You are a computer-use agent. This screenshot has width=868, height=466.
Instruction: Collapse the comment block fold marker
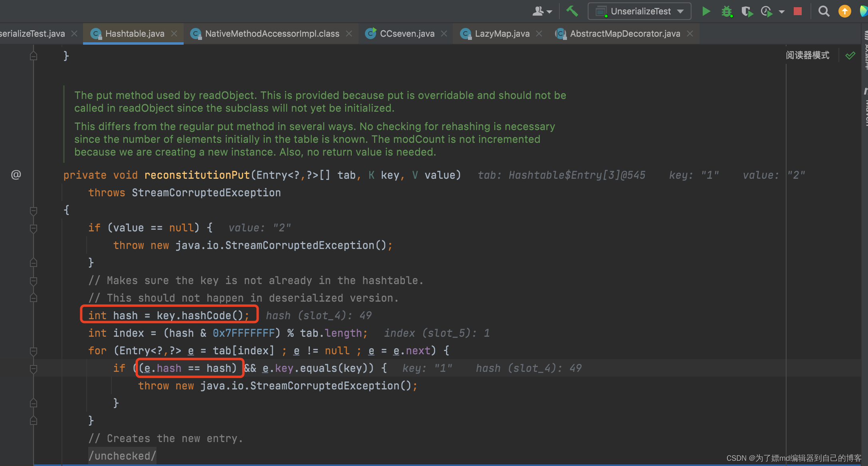tap(34, 281)
